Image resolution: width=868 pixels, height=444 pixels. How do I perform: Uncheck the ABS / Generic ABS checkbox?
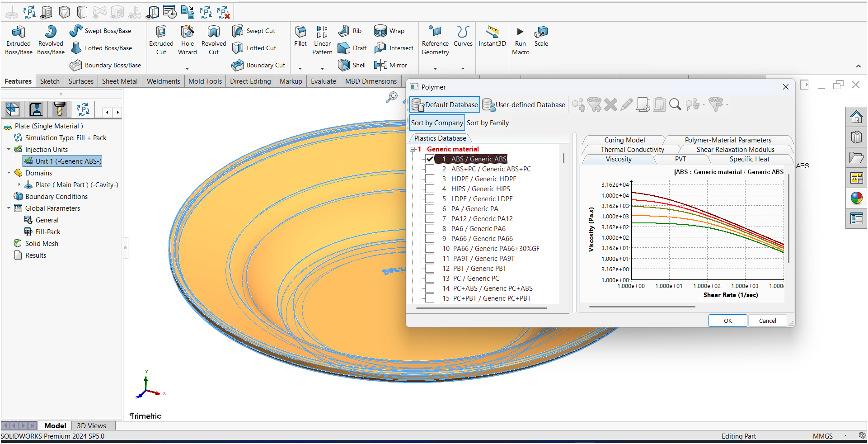(x=430, y=159)
